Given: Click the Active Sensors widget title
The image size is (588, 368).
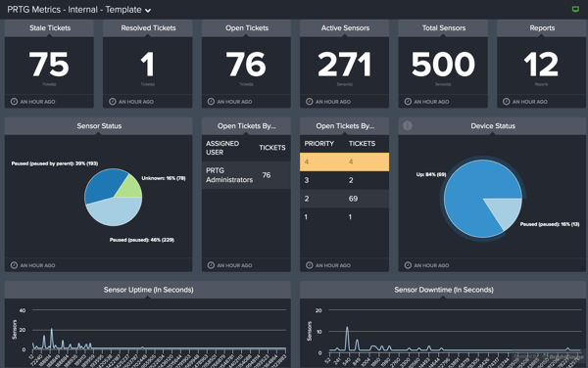Looking at the screenshot, I should click(x=345, y=28).
